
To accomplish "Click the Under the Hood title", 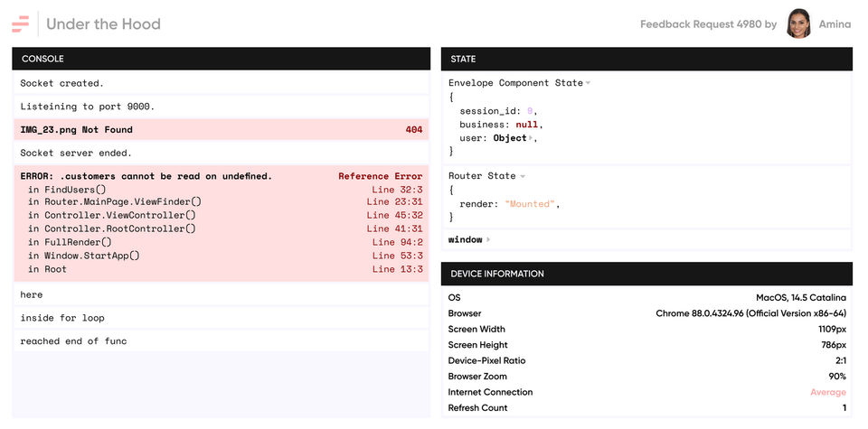I will pos(103,23).
